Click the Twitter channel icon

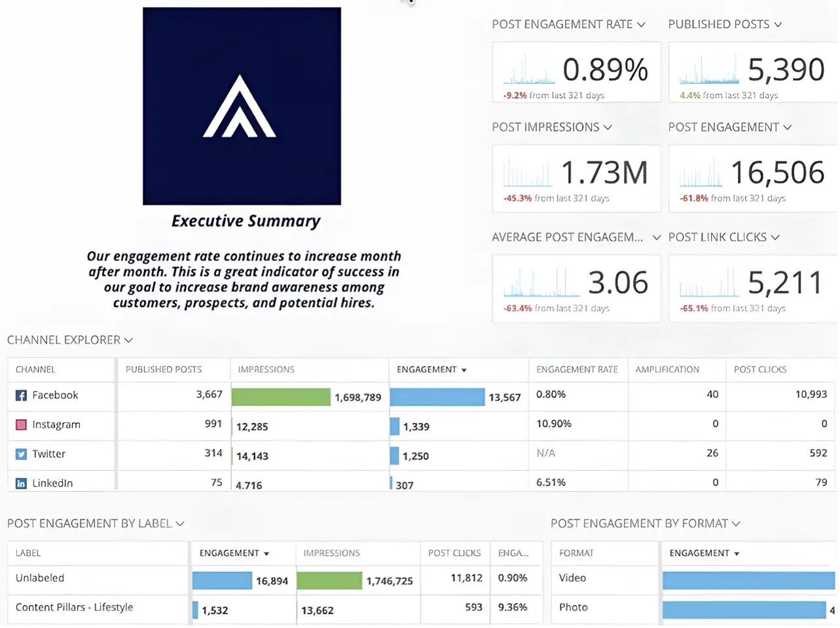coord(21,455)
